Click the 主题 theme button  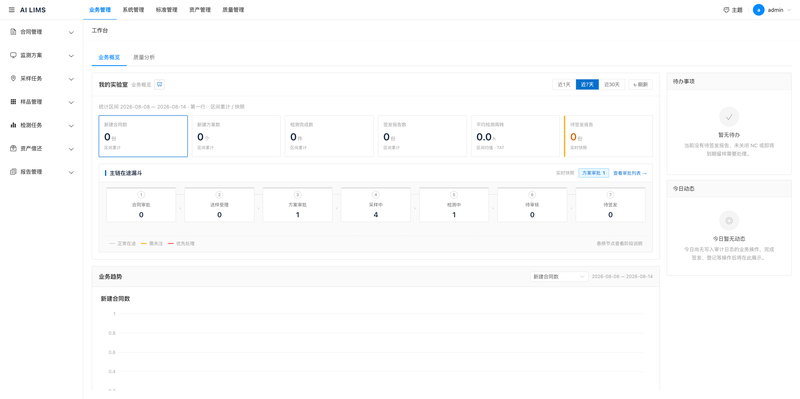point(733,10)
